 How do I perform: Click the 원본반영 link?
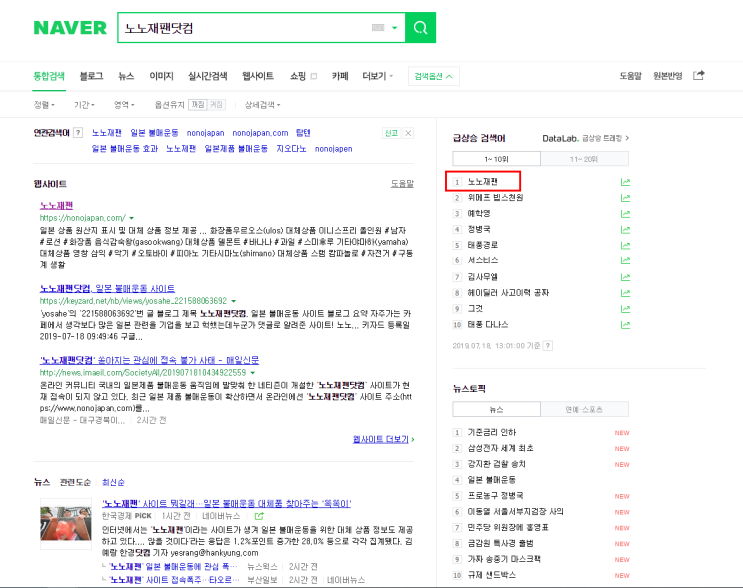(x=668, y=76)
